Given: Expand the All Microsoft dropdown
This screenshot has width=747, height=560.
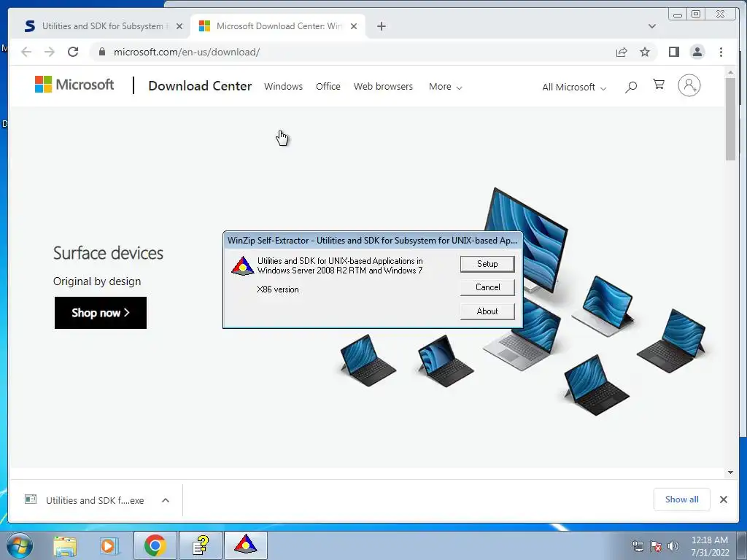Looking at the screenshot, I should click(x=574, y=87).
